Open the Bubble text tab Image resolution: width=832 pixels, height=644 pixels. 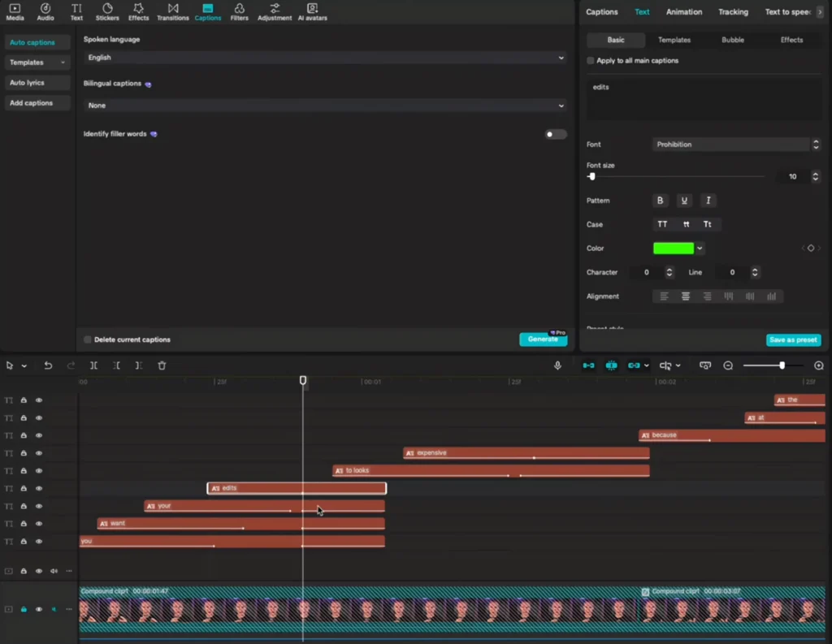[732, 40]
